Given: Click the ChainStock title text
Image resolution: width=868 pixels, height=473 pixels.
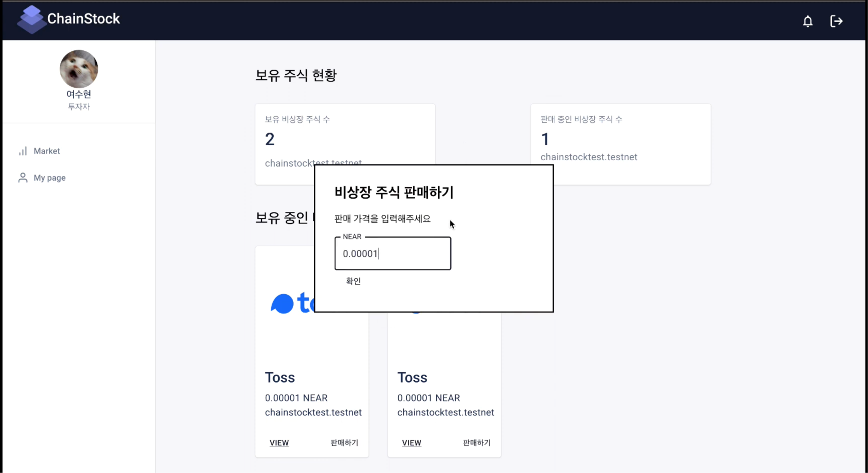Looking at the screenshot, I should click(83, 19).
